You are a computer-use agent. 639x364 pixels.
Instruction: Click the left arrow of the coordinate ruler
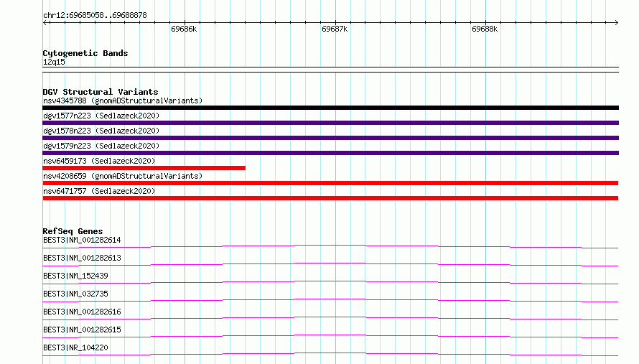coord(45,23)
